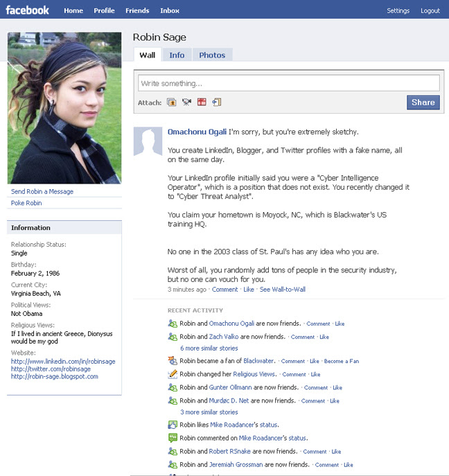This screenshot has height=476, width=449.
Task: Open Settings in the top bar
Action: click(398, 10)
